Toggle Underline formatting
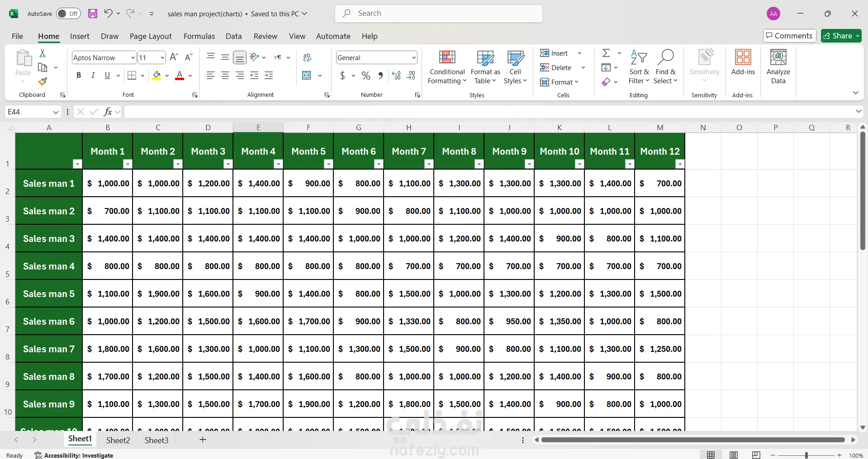868x459 pixels. click(x=107, y=76)
